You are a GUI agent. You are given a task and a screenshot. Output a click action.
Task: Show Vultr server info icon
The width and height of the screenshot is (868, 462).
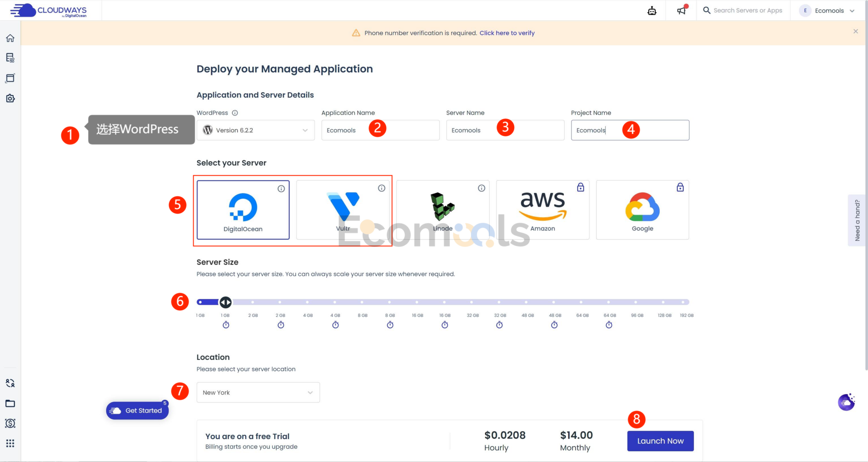pyautogui.click(x=382, y=188)
